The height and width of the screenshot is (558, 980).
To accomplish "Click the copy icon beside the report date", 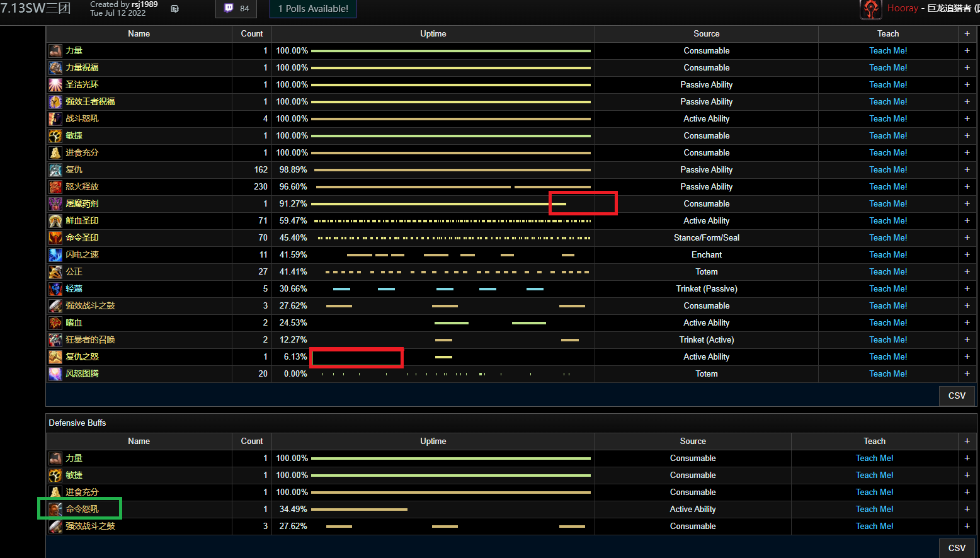I will [175, 9].
